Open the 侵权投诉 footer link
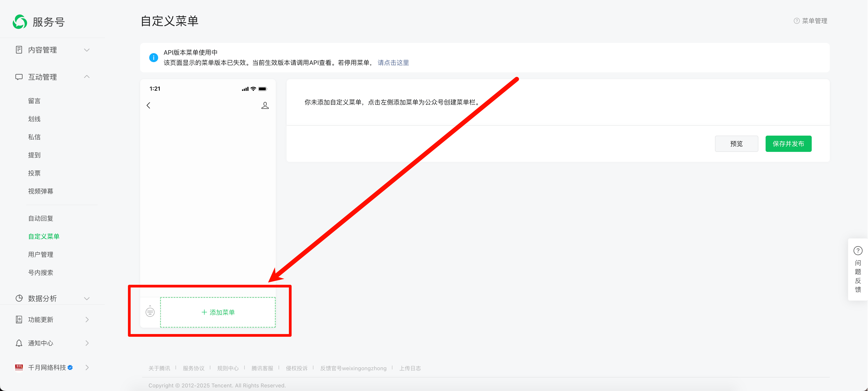The height and width of the screenshot is (391, 868). point(297,368)
